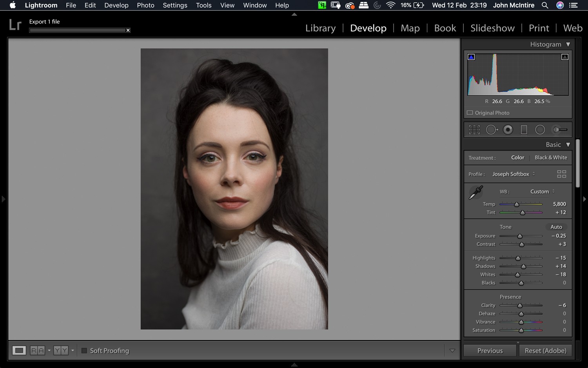Screen dimensions: 588x368
Task: Open the Spot Removal tool
Action: (492, 129)
